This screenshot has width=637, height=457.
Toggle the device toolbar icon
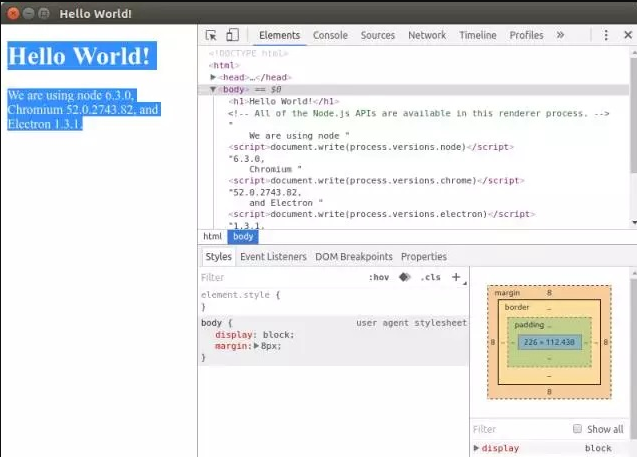232,35
